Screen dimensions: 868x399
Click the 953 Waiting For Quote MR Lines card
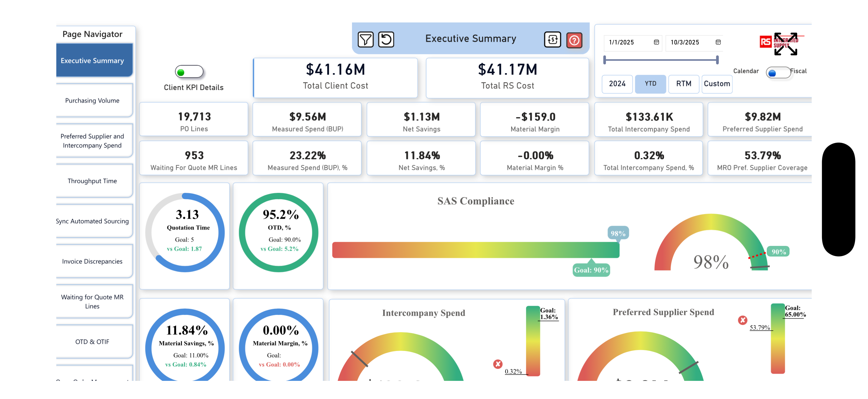pyautogui.click(x=194, y=158)
